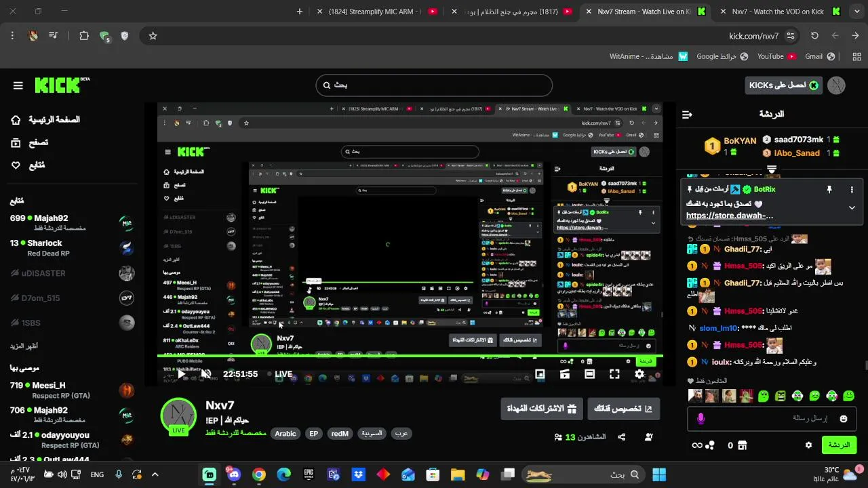Click ioulx username in chat

721,362
